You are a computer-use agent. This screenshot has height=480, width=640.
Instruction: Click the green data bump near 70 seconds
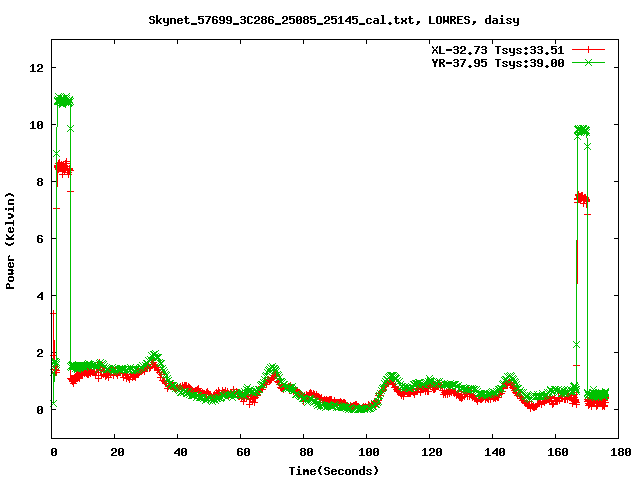click(273, 370)
